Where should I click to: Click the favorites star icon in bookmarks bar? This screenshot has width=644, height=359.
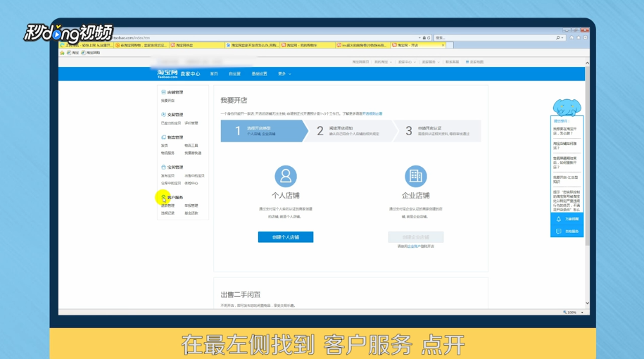coord(63,53)
